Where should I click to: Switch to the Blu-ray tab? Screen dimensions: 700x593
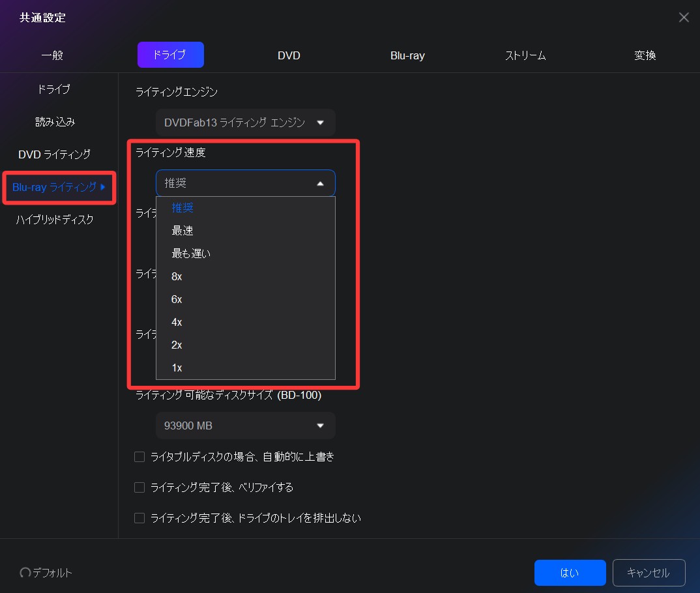(407, 55)
